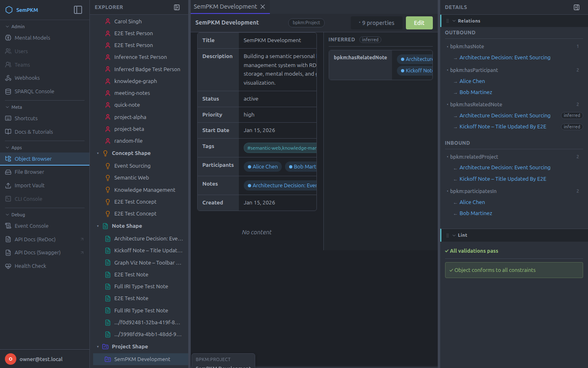The height and width of the screenshot is (368, 588).
Task: Open Architecture Decision chip in Notes row
Action: click(x=280, y=185)
